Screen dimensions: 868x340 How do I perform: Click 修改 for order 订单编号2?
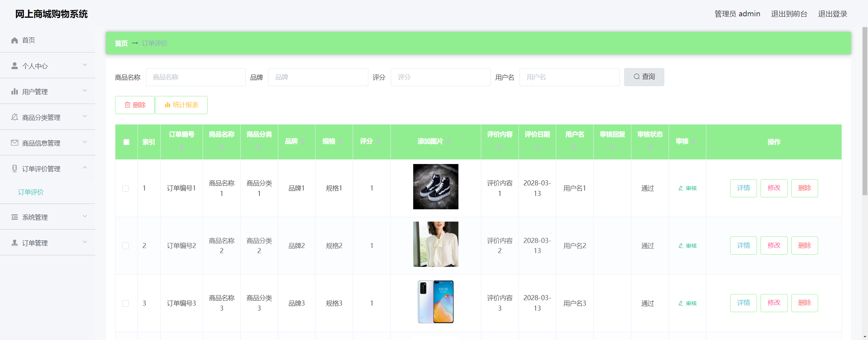(774, 245)
